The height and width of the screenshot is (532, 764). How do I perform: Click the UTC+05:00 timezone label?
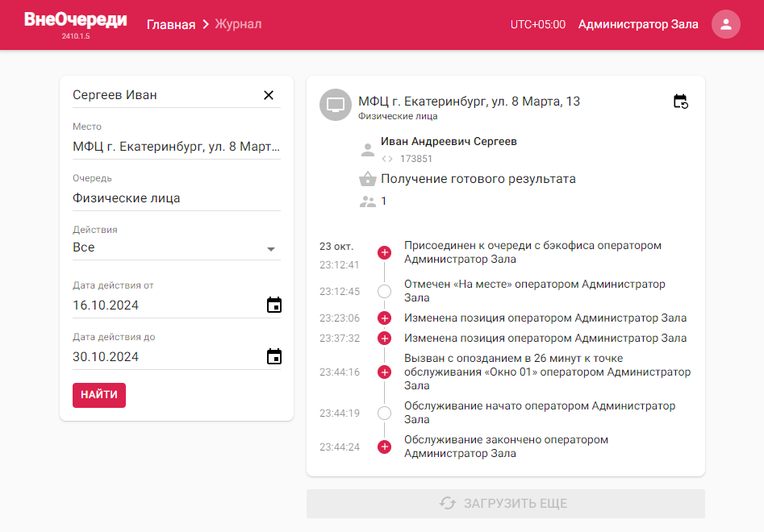(x=538, y=24)
